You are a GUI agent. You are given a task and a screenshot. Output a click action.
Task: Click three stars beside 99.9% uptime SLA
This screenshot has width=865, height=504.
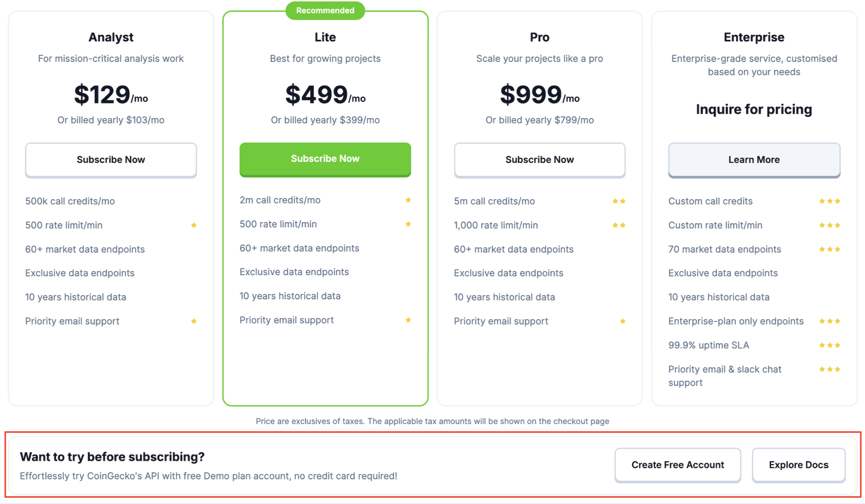point(830,345)
